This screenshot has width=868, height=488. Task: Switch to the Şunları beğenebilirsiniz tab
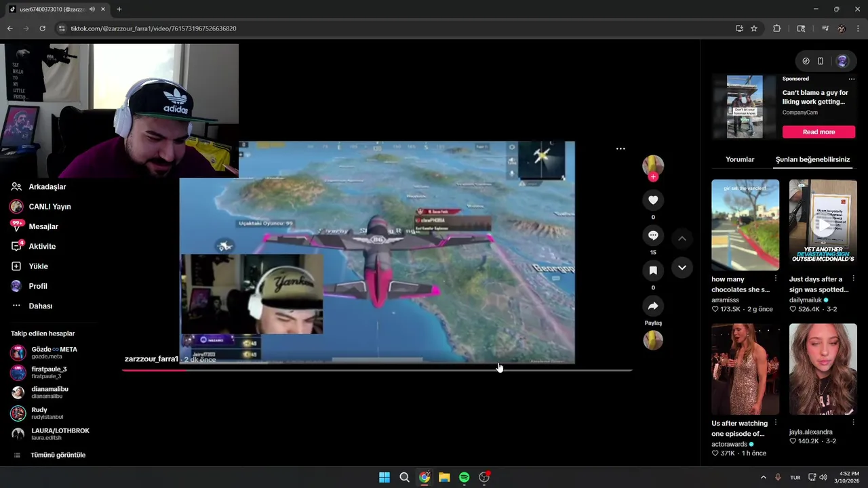click(x=812, y=159)
